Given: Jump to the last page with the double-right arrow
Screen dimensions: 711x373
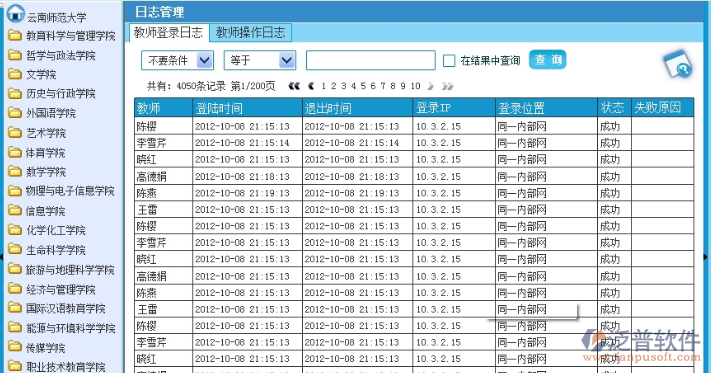Looking at the screenshot, I should click(448, 86).
